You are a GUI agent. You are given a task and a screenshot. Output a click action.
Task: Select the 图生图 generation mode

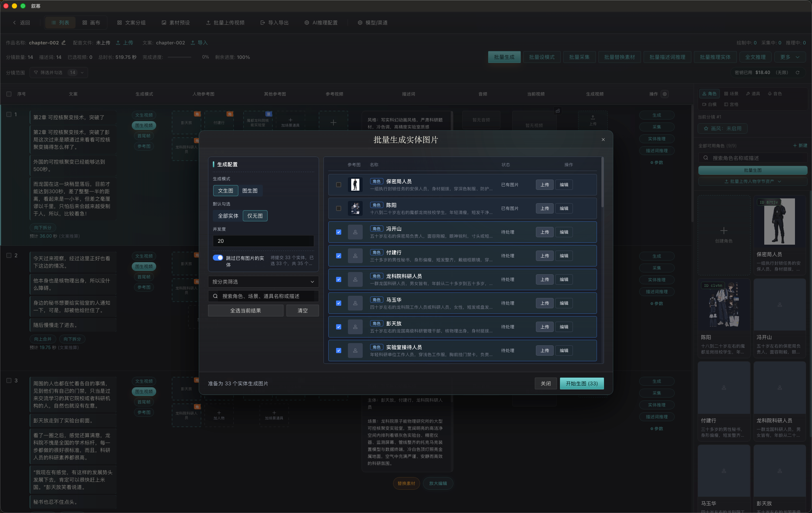[x=250, y=191]
